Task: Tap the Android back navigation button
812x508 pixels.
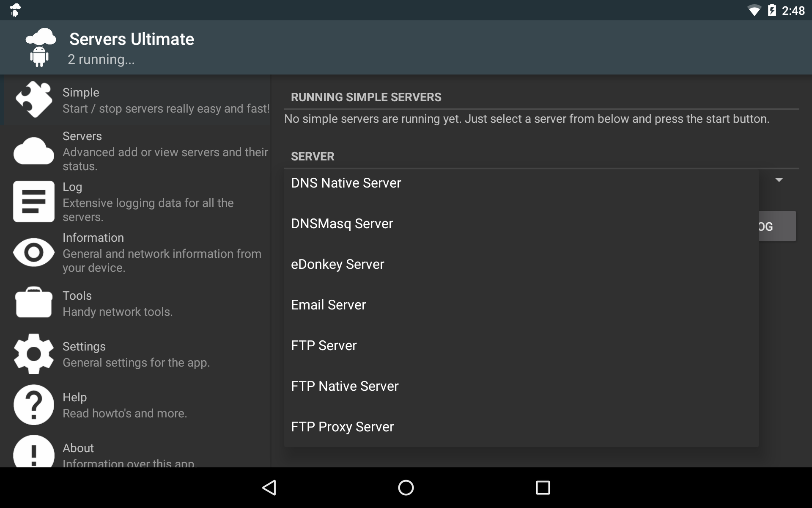Action: tap(269, 488)
